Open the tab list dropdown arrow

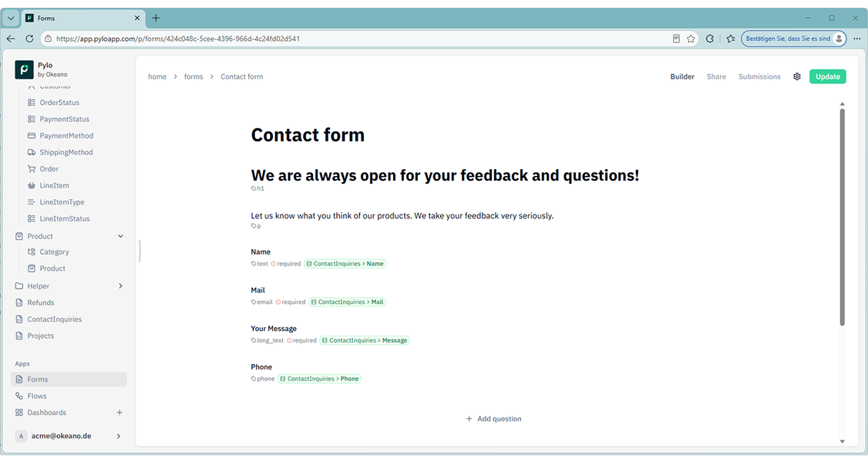coord(11,19)
